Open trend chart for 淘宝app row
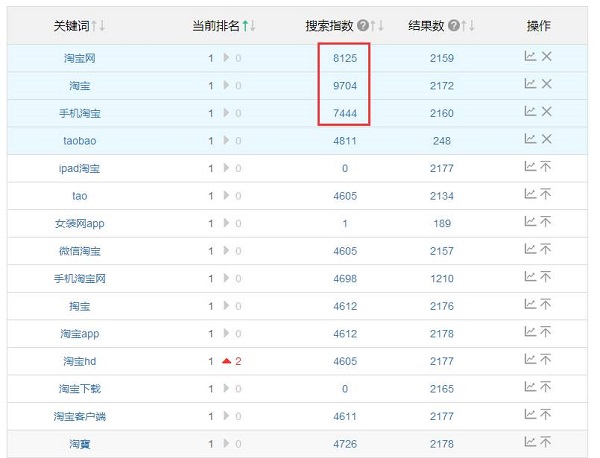The image size is (600, 458). [530, 332]
